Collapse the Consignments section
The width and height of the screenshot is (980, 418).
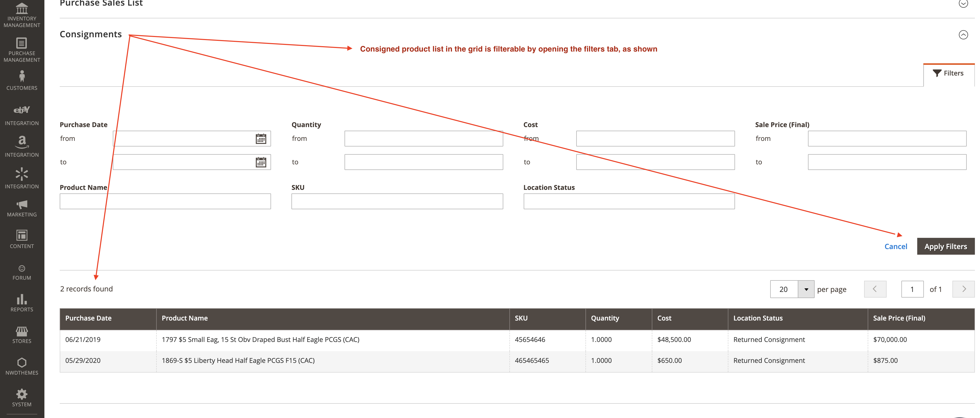point(963,35)
